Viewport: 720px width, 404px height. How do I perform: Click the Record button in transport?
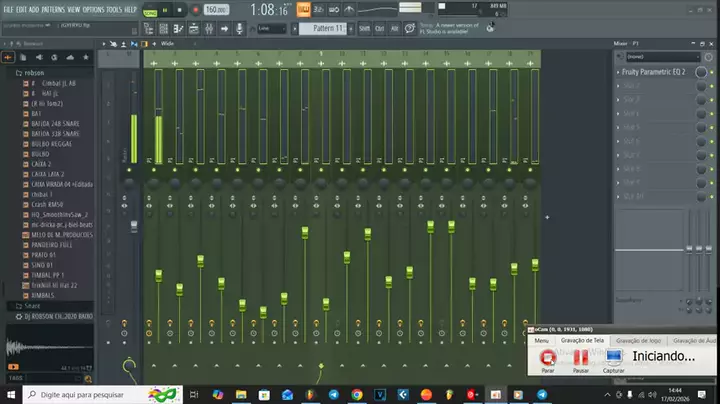point(194,9)
